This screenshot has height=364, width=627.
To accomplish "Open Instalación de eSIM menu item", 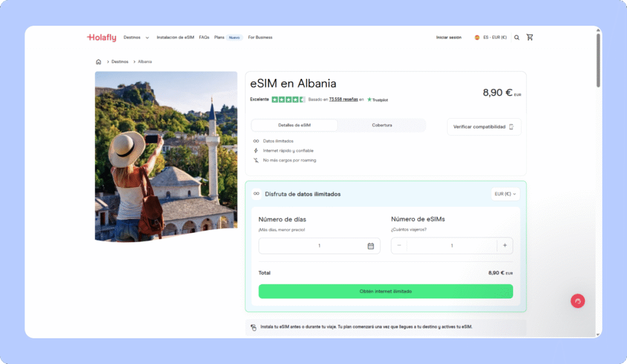I will click(175, 37).
